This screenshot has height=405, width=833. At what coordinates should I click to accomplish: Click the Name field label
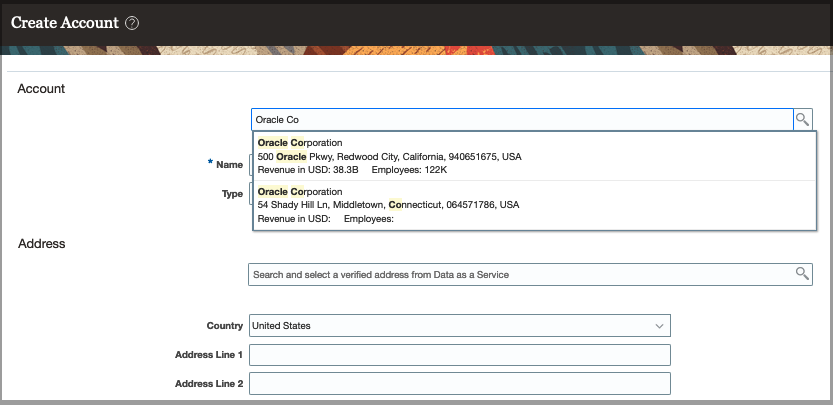coord(230,165)
